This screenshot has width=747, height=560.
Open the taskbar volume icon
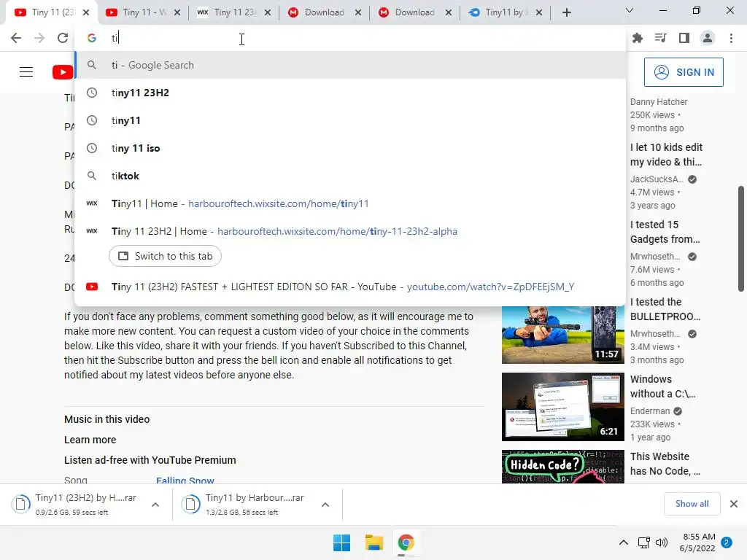click(661, 542)
